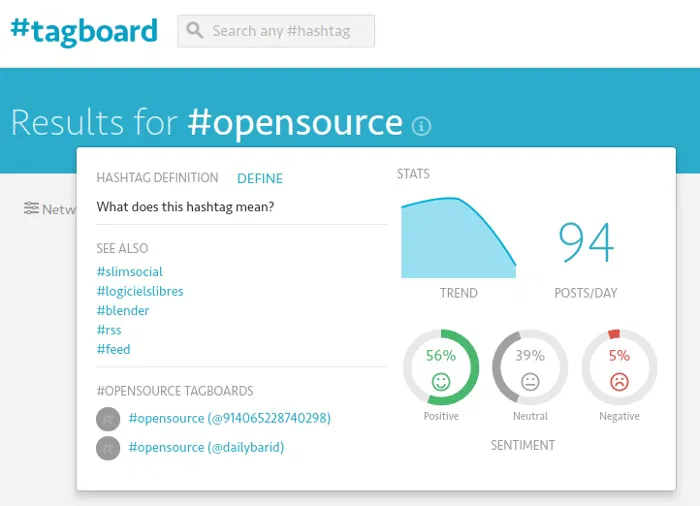This screenshot has height=506, width=700.
Task: Open the #logicielslibres hashtag link
Action: point(140,291)
